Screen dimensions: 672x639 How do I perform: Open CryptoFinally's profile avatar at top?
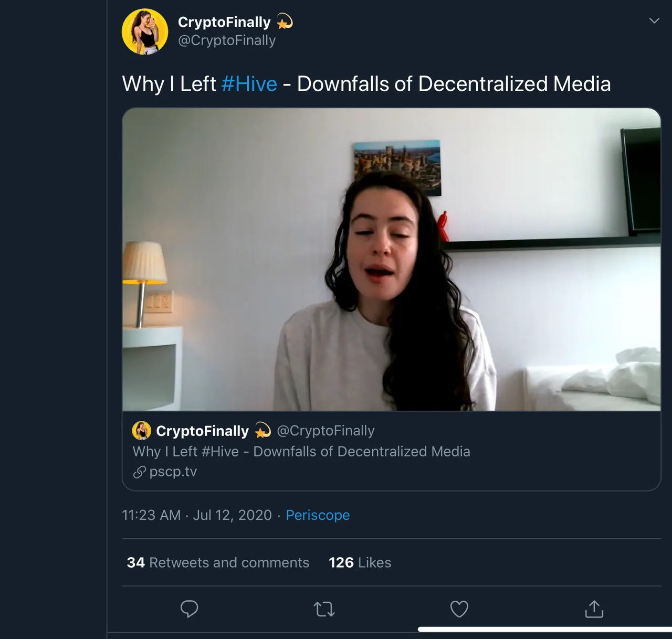coord(145,31)
